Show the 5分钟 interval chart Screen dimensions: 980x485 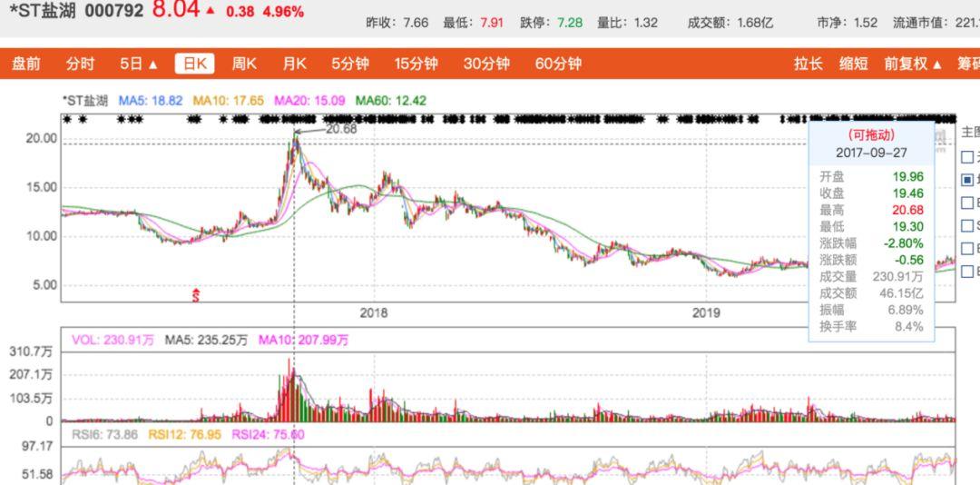(350, 64)
